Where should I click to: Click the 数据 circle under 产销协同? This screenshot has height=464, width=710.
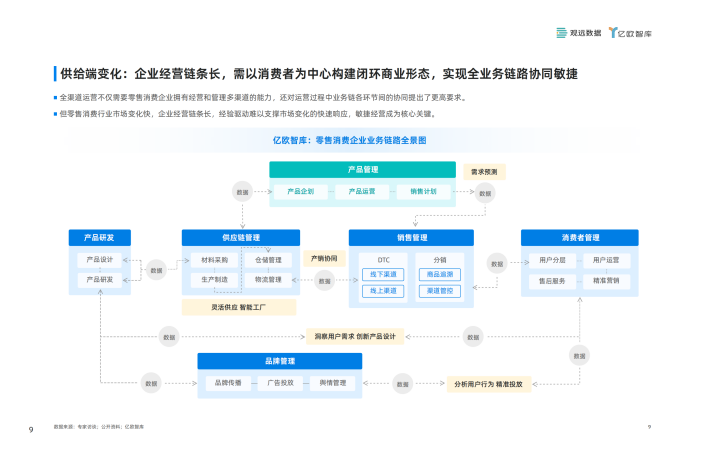324,281
